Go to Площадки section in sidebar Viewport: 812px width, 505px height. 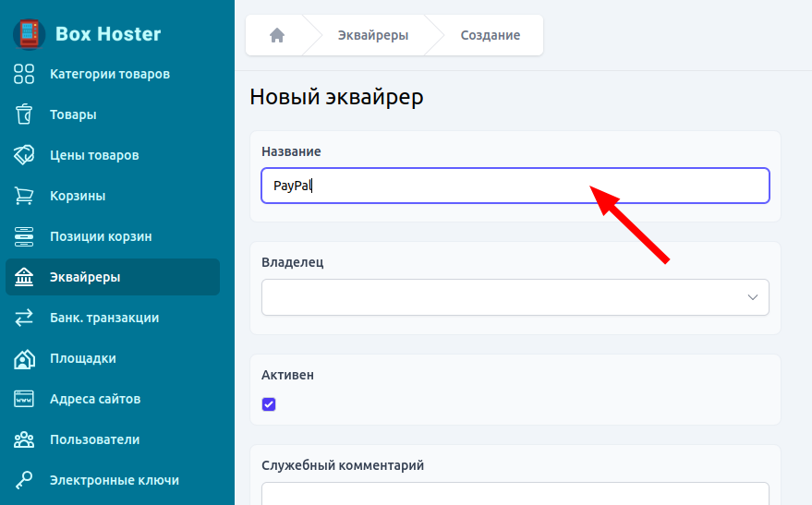83,358
